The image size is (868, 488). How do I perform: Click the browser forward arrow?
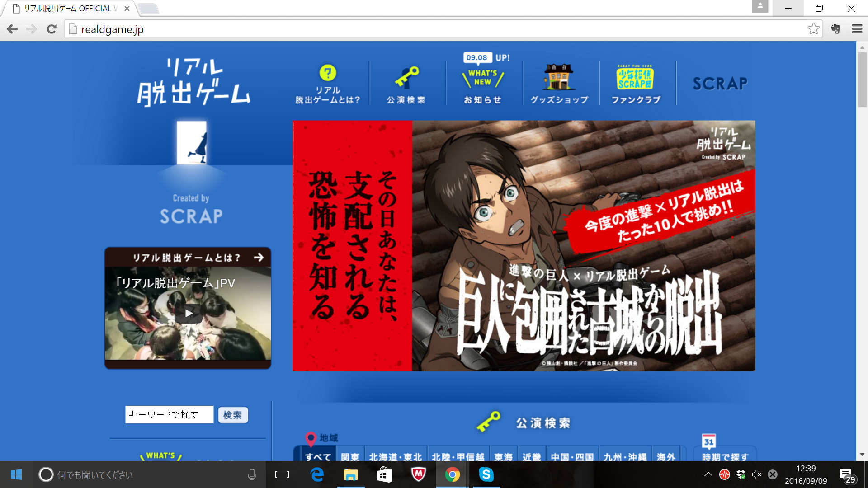[32, 29]
